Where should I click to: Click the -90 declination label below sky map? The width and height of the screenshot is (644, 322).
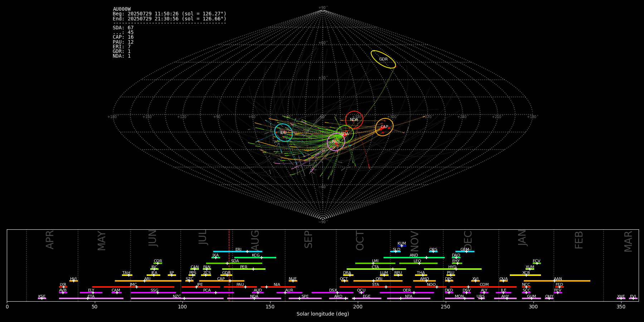(322, 222)
